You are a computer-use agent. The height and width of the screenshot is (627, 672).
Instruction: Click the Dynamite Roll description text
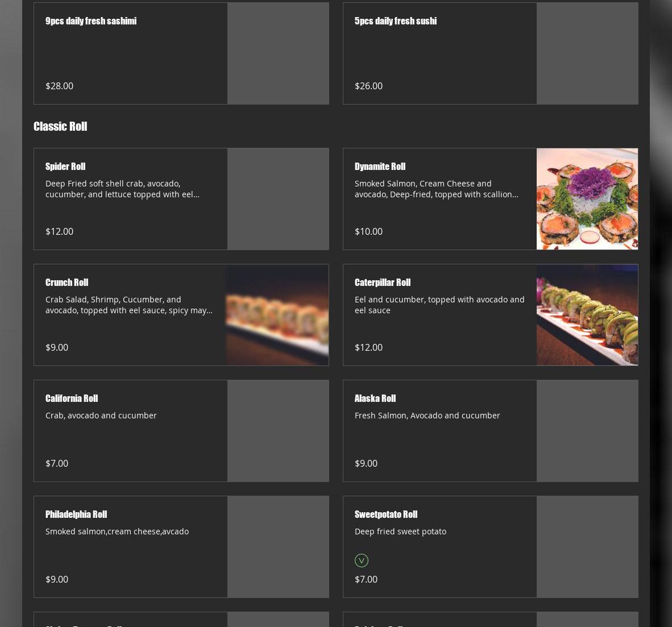436,189
